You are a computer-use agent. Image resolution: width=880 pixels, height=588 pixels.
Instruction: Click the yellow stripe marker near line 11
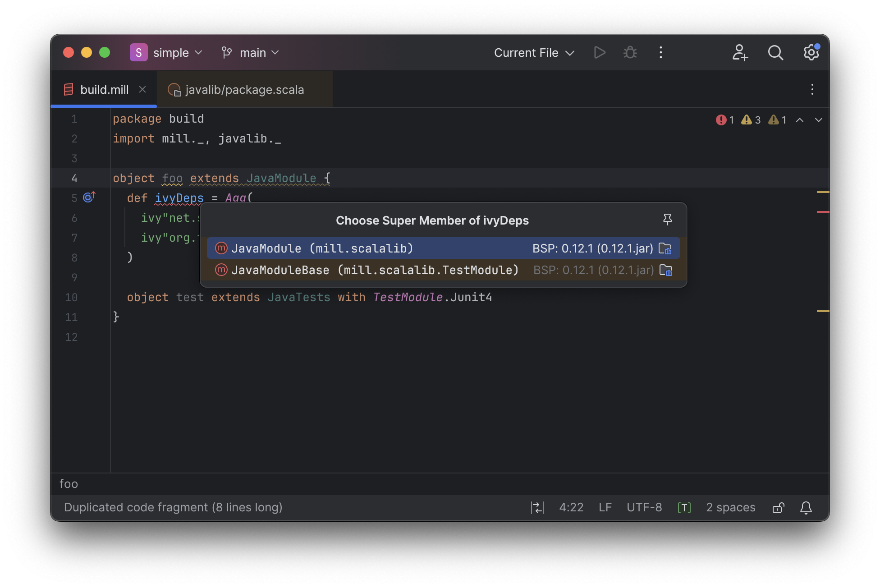[823, 311]
